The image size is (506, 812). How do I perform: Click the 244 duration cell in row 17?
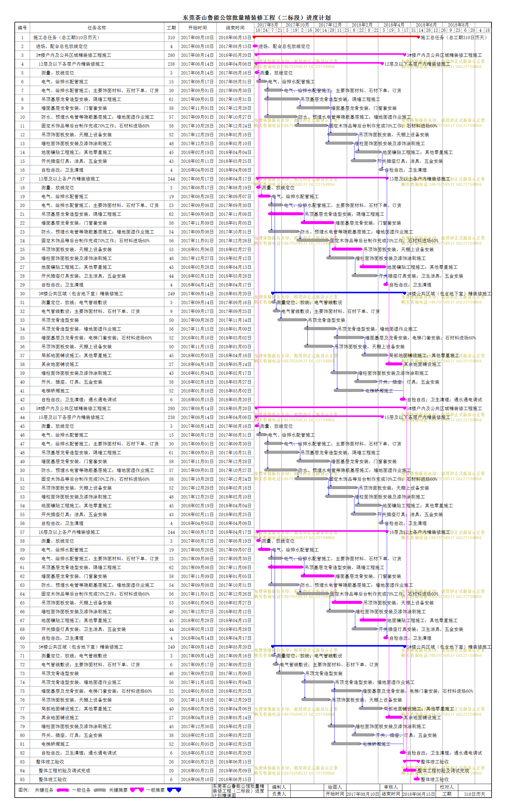(x=171, y=179)
